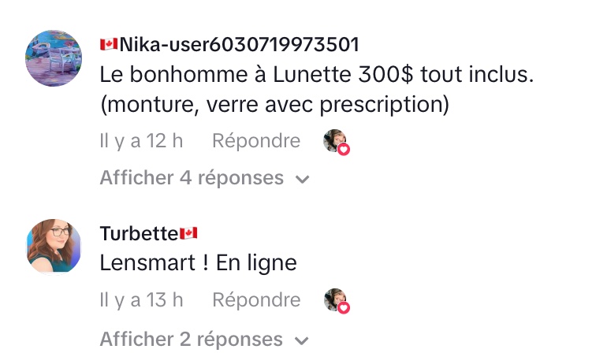Open Nika-user6030719973501's profile picture
Viewport: 607px width, 364px height.
[54, 58]
